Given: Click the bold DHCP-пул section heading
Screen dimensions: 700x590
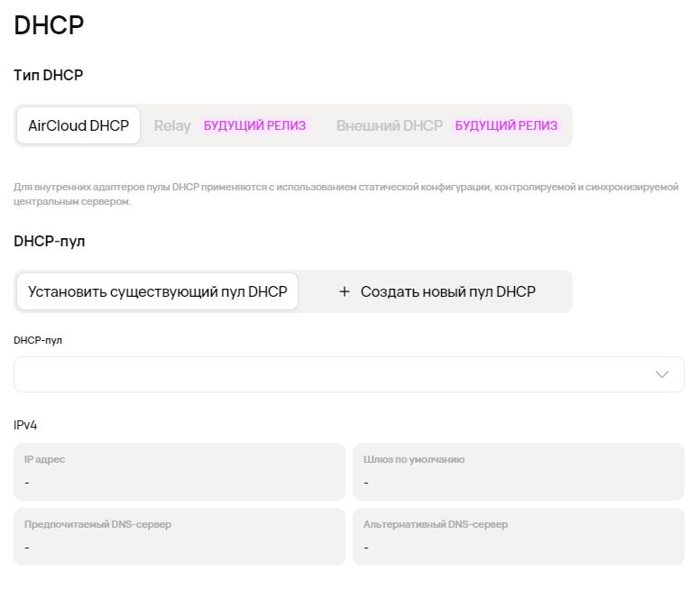Looking at the screenshot, I should [50, 242].
